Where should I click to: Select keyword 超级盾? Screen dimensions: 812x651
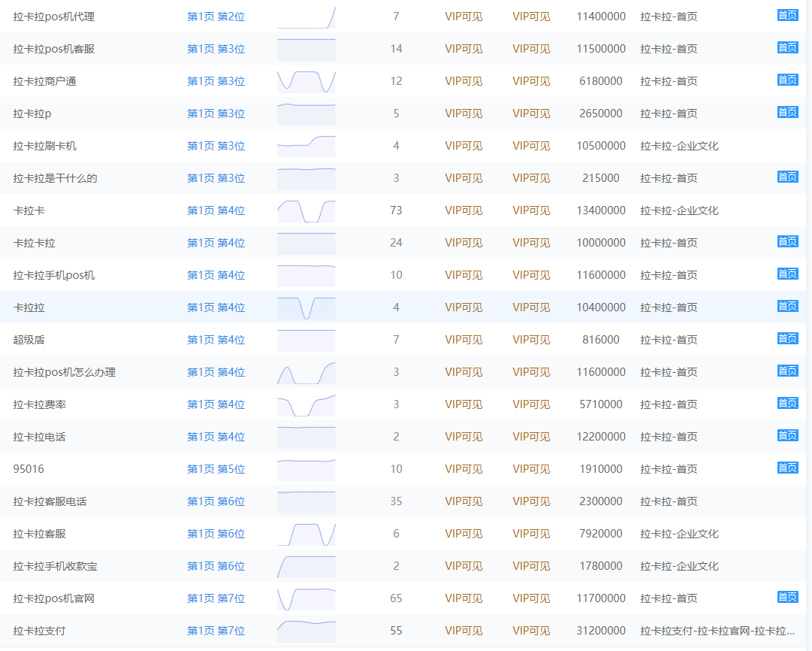tap(29, 340)
